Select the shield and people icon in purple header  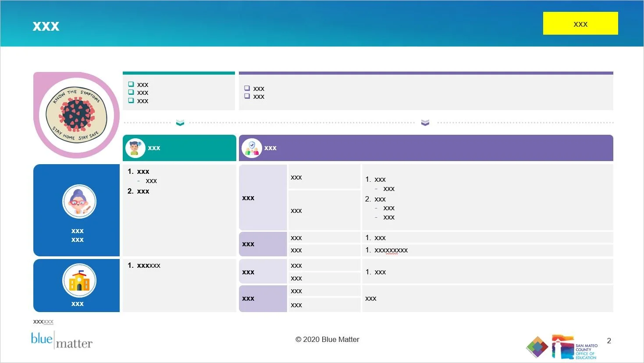(252, 148)
